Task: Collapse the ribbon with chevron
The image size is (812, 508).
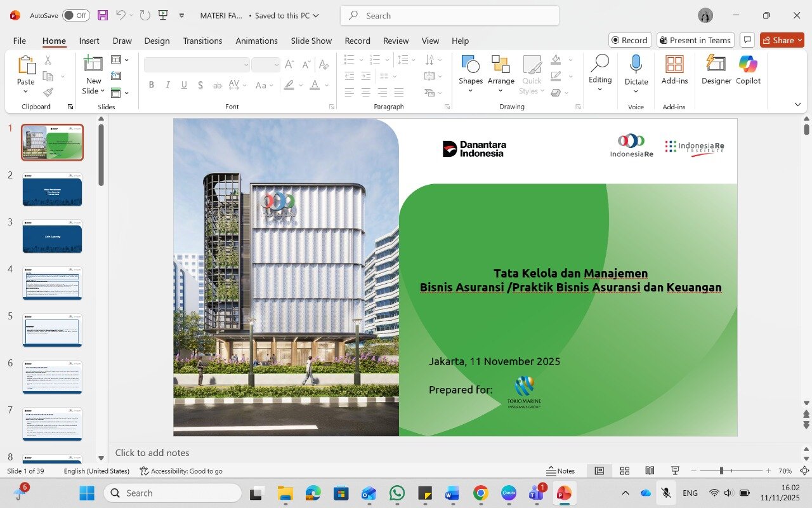Action: (x=797, y=104)
